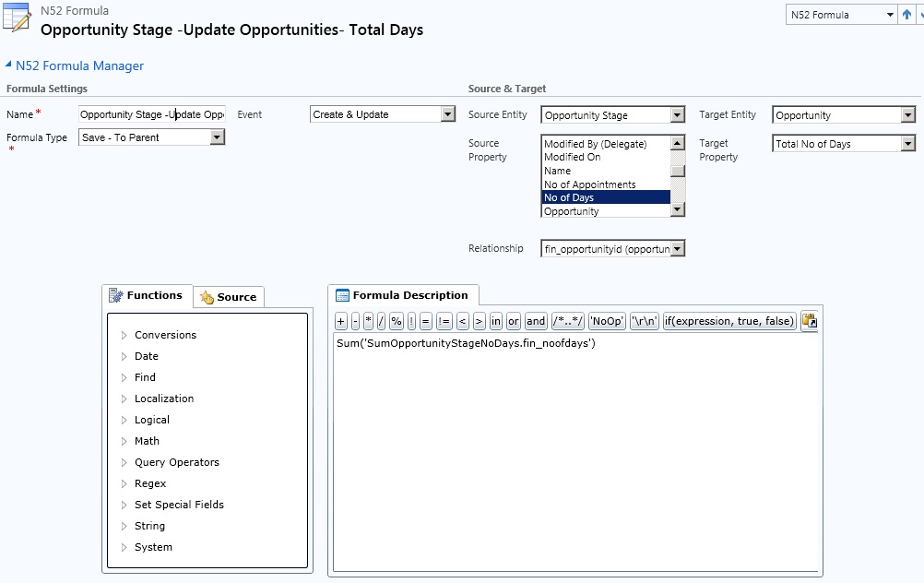Insert the plus operator into the formula
924x583 pixels.
coord(340,321)
